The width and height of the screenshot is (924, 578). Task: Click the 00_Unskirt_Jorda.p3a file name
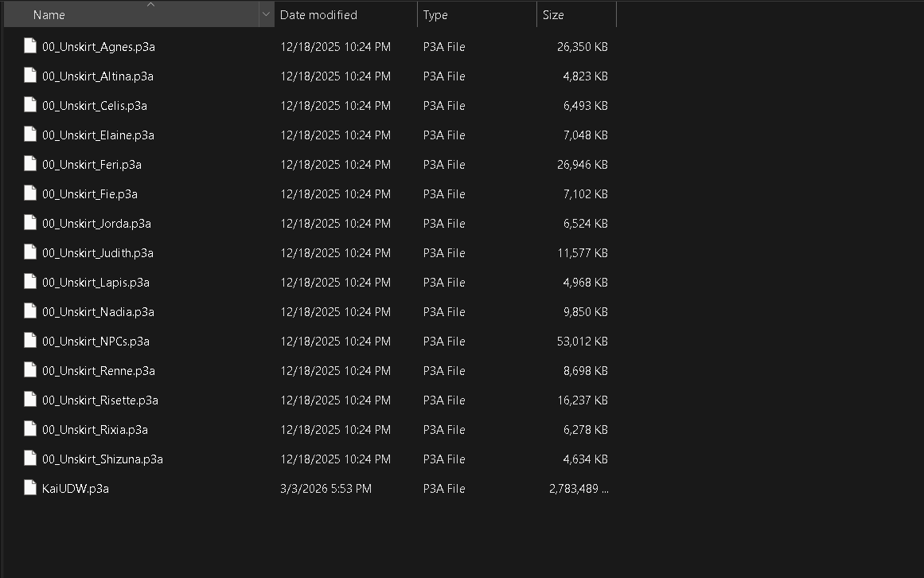(96, 224)
